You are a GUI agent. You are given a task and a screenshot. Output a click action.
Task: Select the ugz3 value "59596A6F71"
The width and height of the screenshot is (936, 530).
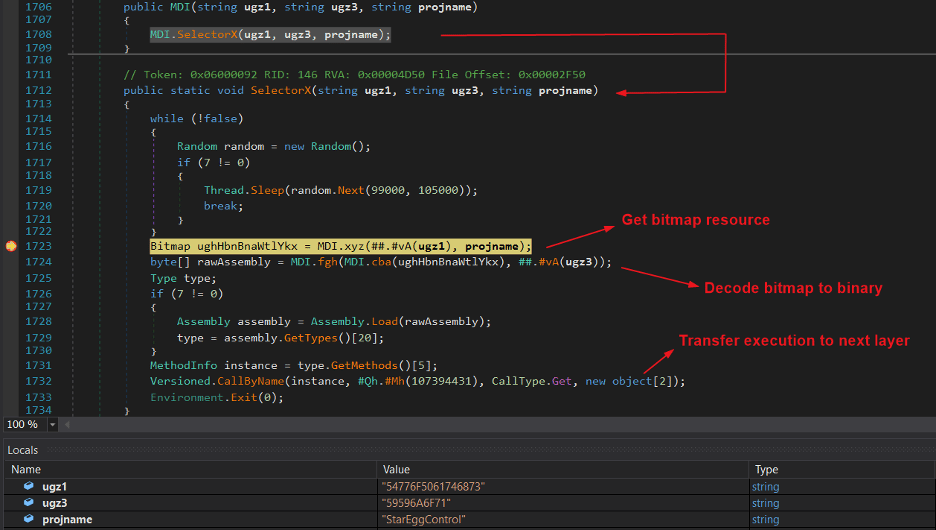(418, 503)
